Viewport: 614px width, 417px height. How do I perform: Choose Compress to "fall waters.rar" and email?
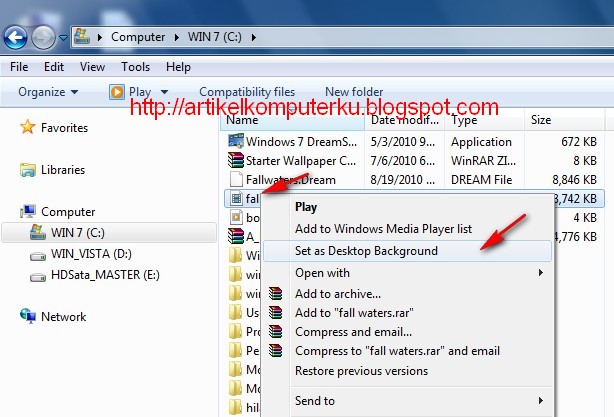pos(407,351)
